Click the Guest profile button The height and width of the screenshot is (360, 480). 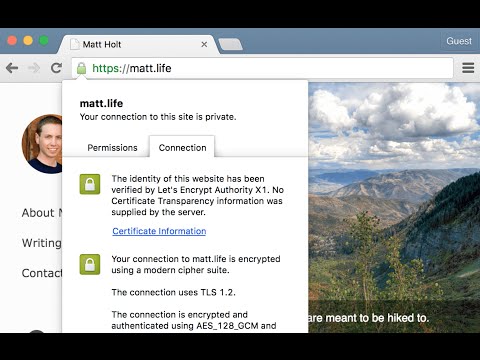[459, 41]
